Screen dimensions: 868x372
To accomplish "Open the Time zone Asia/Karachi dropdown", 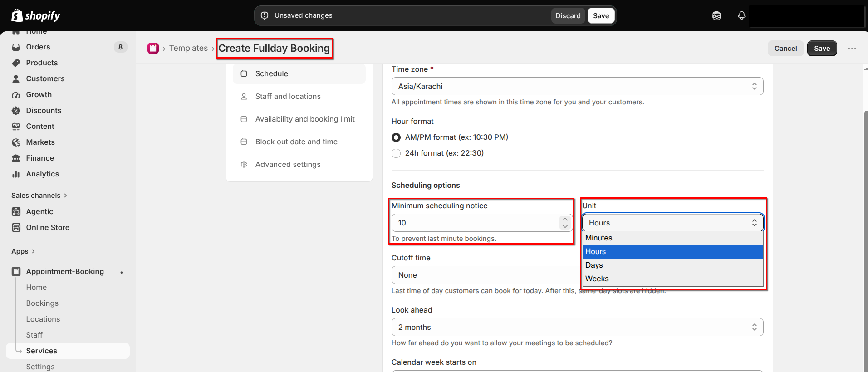I will pos(577,86).
